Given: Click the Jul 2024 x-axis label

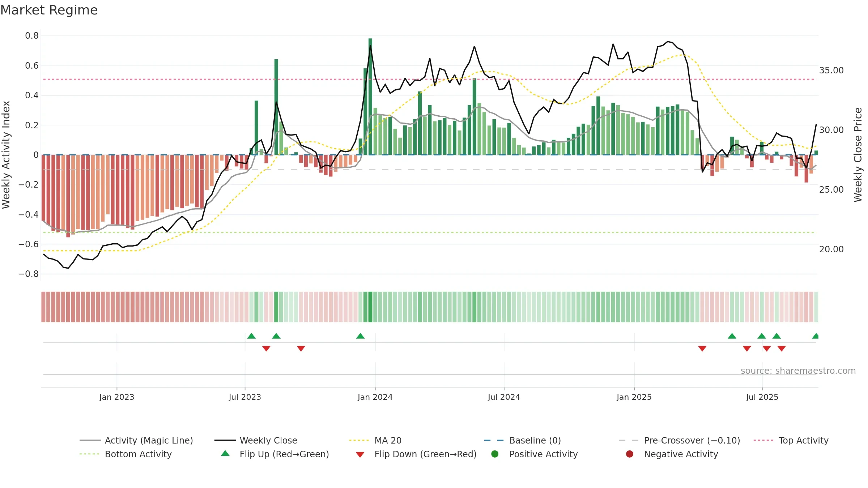Looking at the screenshot, I should click(x=504, y=397).
